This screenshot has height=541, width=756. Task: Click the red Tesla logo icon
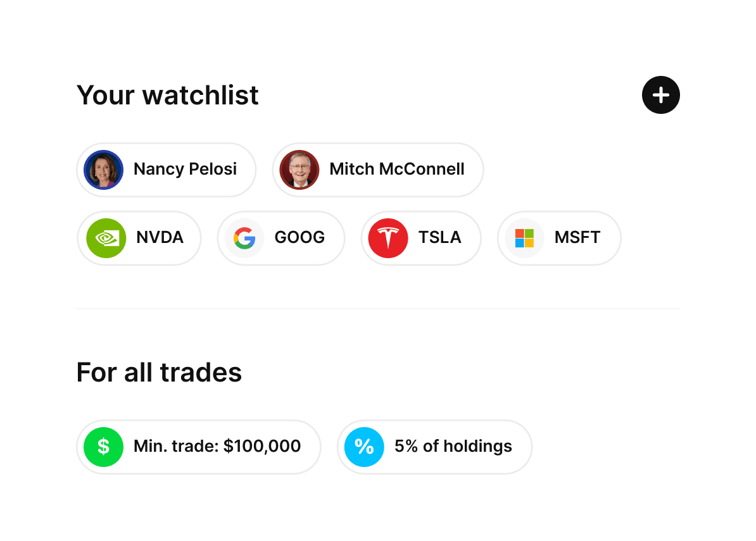(x=388, y=238)
